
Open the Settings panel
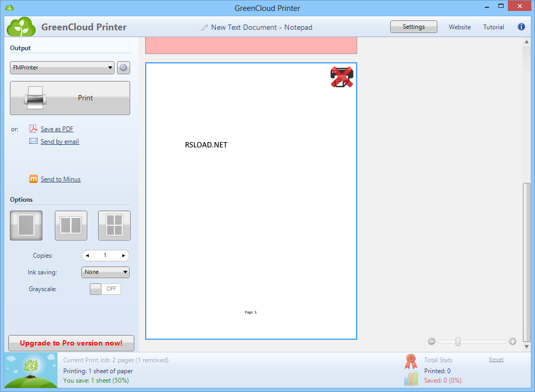pyautogui.click(x=413, y=26)
